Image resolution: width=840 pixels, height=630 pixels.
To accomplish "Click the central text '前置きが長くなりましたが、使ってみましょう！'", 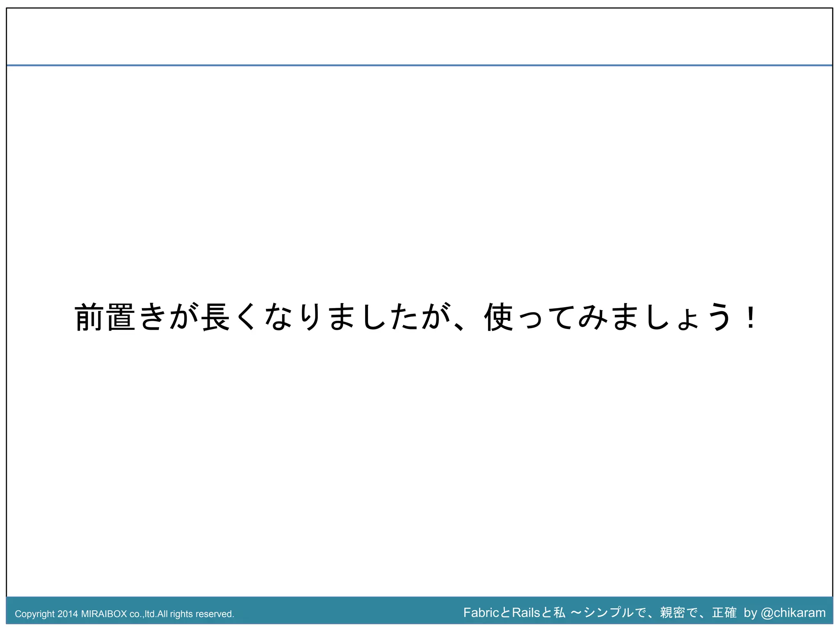I will click(416, 317).
